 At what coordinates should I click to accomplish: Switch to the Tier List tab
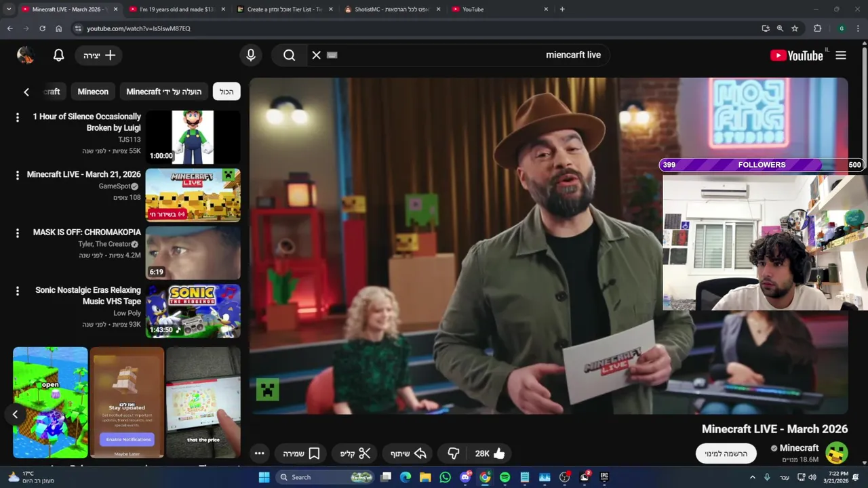283,9
